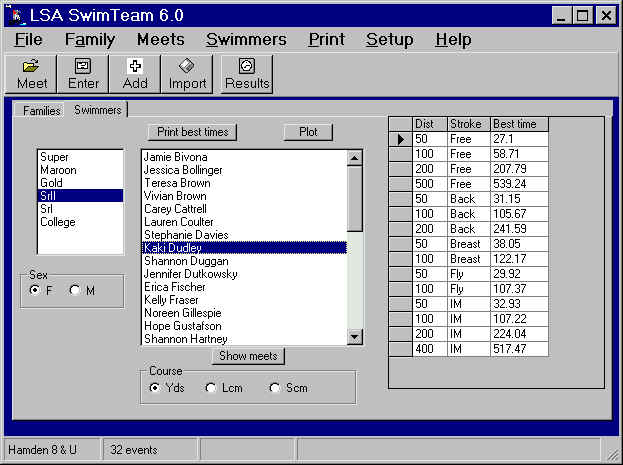Open the Swimmers menu

(x=246, y=39)
